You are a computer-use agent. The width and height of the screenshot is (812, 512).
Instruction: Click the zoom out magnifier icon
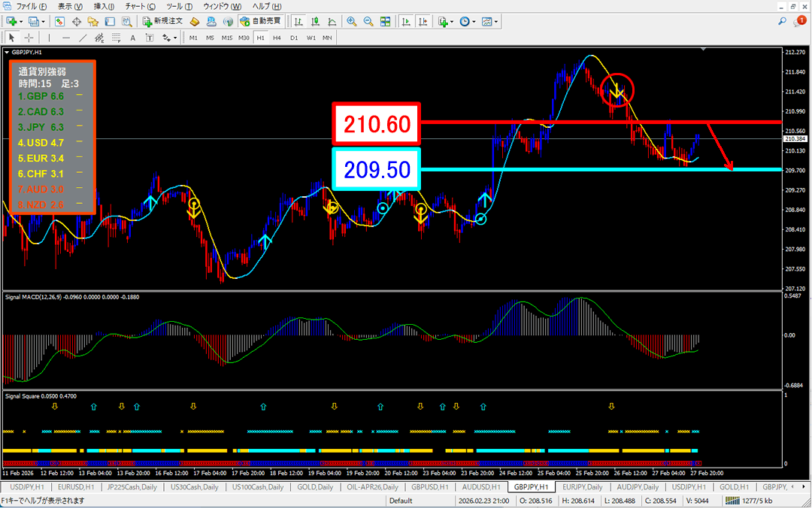coord(368,21)
